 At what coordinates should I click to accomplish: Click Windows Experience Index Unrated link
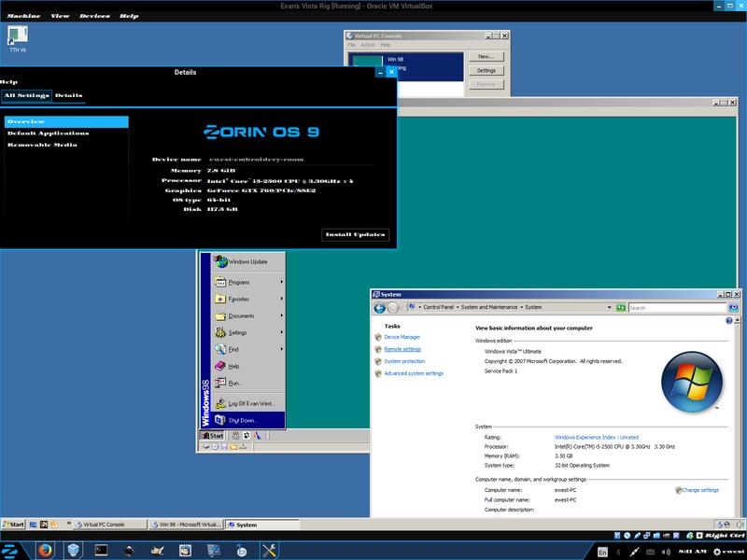tap(597, 437)
